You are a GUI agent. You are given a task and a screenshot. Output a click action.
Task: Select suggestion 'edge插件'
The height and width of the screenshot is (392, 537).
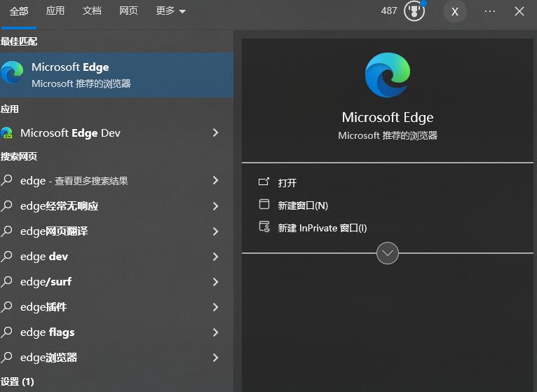pos(43,307)
